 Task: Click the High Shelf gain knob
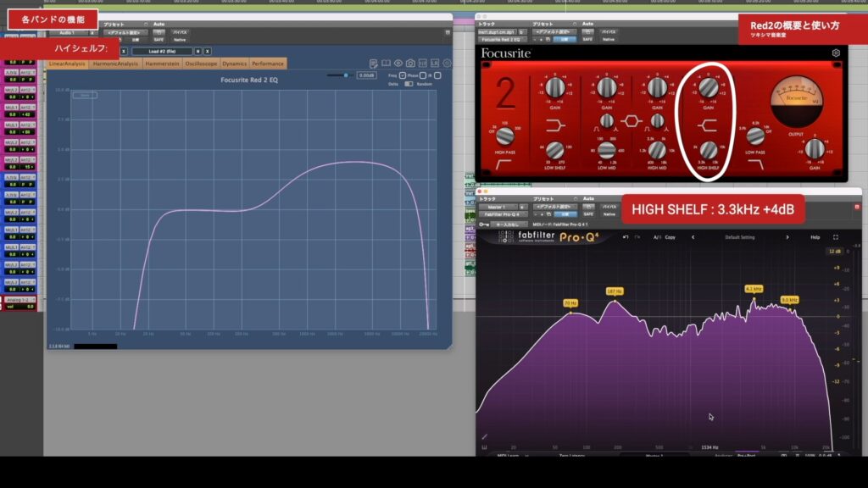[708, 87]
